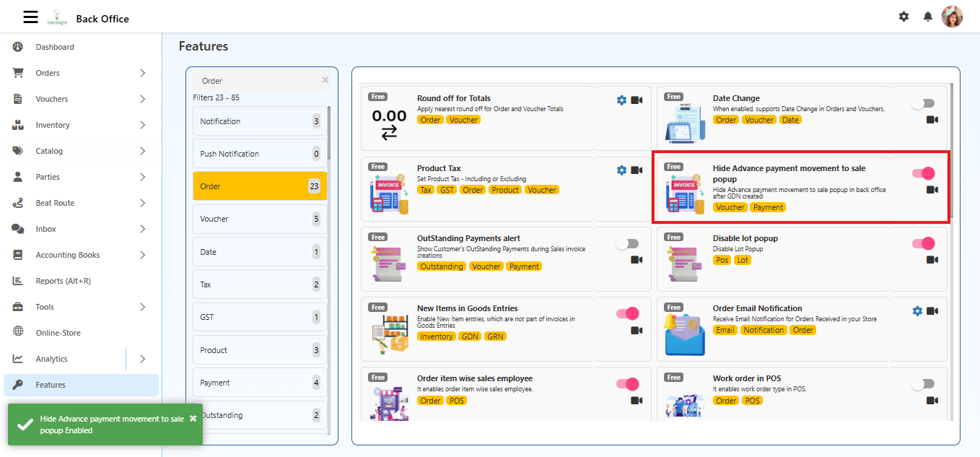
Task: Play video for Product Tax feature
Action: pos(636,170)
